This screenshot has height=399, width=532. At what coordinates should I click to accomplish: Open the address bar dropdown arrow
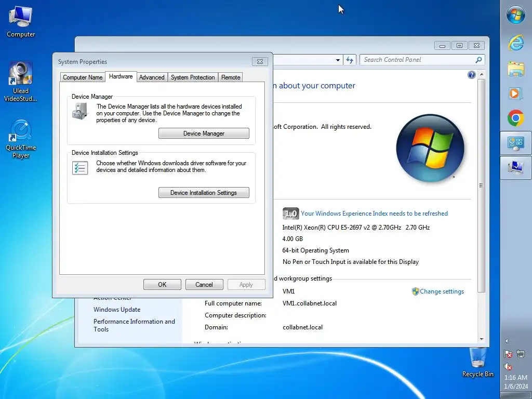tap(338, 60)
